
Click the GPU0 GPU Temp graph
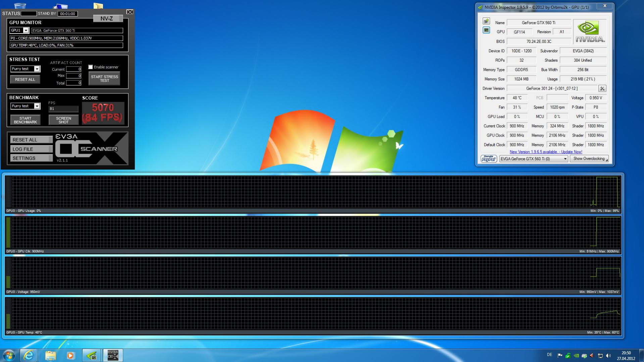point(314,314)
